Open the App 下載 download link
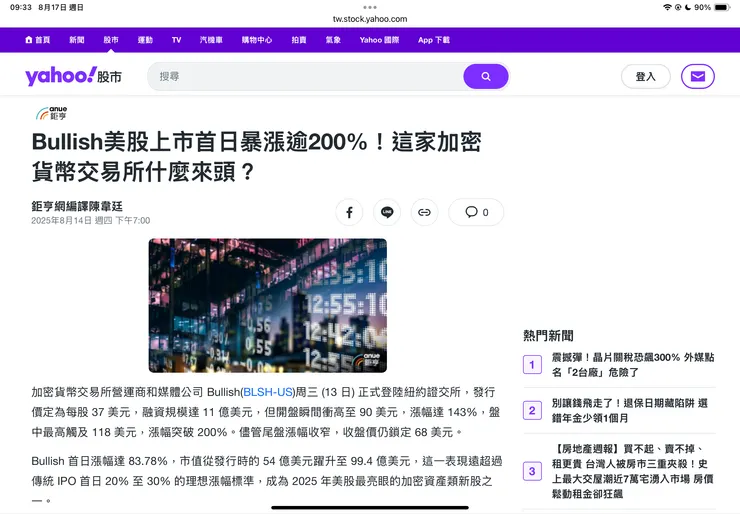 tap(434, 40)
